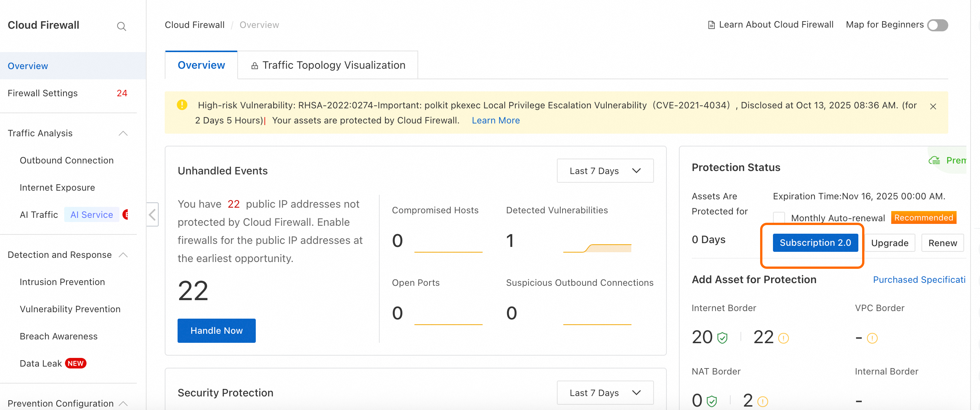980x410 pixels.
Task: Open Security Protection Last 7 Days dropdown
Action: tap(605, 393)
